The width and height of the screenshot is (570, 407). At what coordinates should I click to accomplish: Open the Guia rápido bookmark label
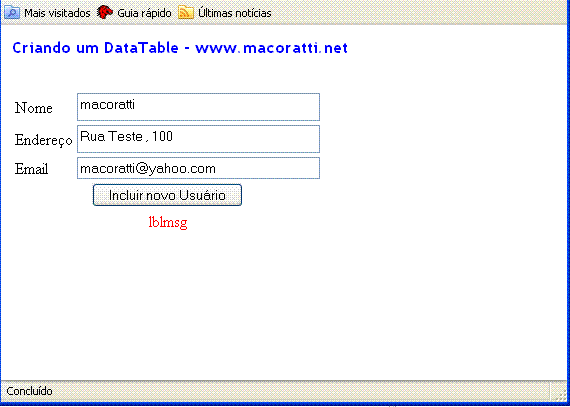[144, 13]
